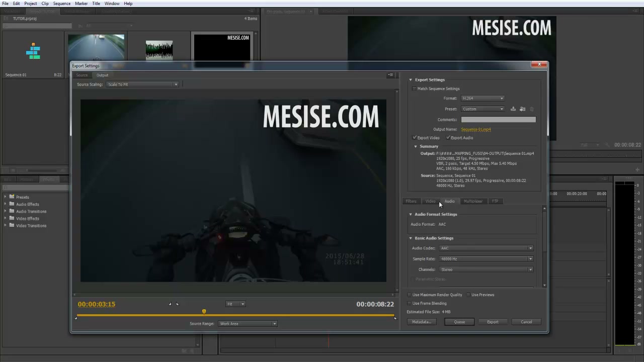Collapse the Basic Audio Settings section
644x362 pixels.
(411, 238)
